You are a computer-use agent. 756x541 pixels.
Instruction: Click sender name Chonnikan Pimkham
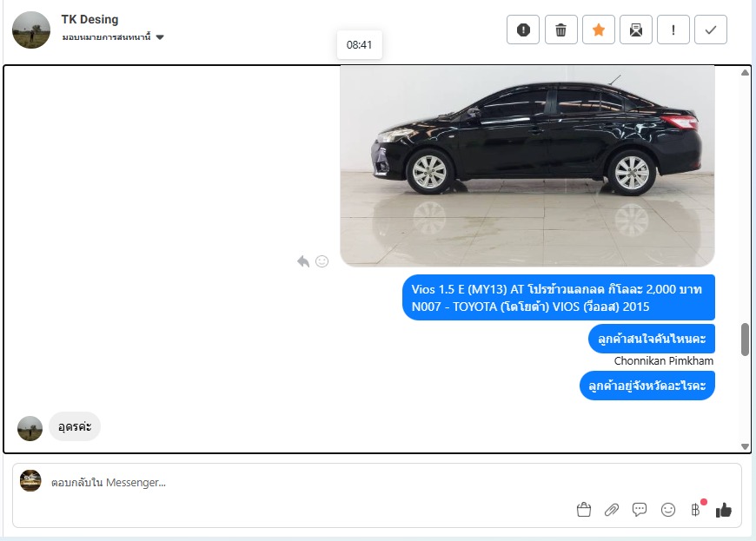point(663,361)
